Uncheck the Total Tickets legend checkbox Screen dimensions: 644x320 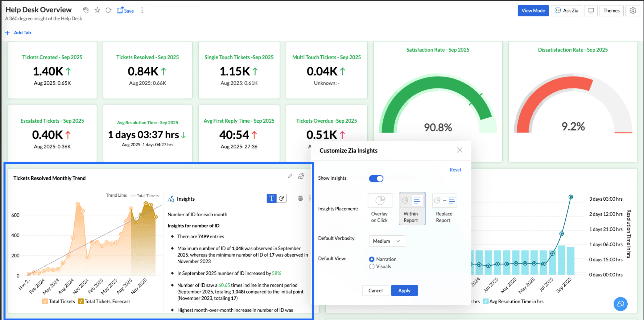tap(45, 301)
